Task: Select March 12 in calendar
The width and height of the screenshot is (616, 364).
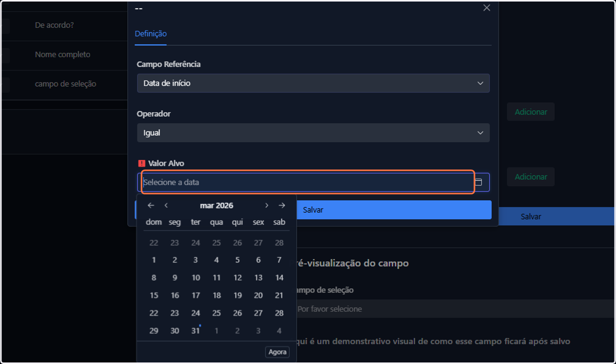Action: [237, 278]
